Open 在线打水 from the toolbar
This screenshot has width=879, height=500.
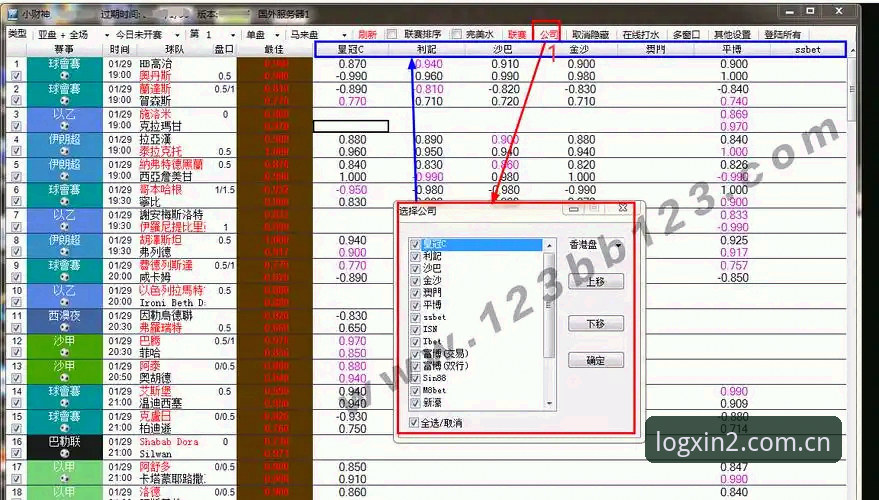click(x=641, y=35)
